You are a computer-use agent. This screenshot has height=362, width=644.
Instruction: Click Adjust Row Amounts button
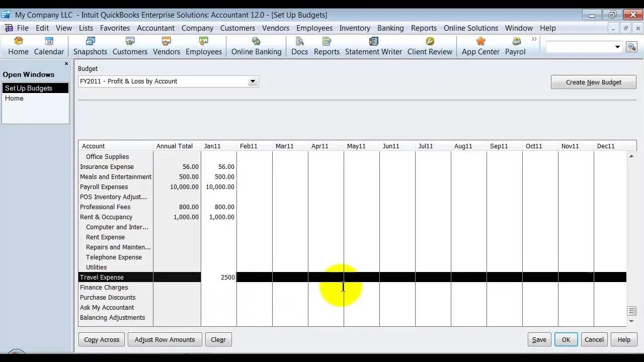pyautogui.click(x=165, y=339)
